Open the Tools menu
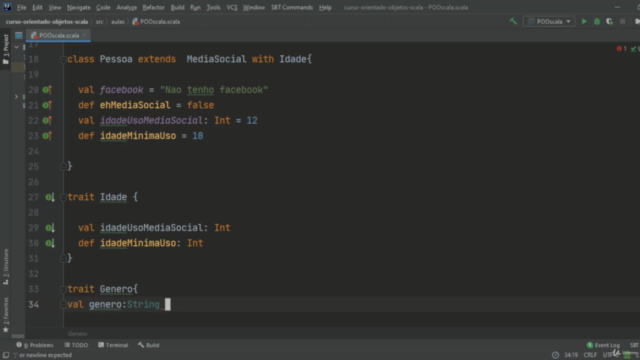Viewport: 640px width, 360px height. pyautogui.click(x=213, y=7)
